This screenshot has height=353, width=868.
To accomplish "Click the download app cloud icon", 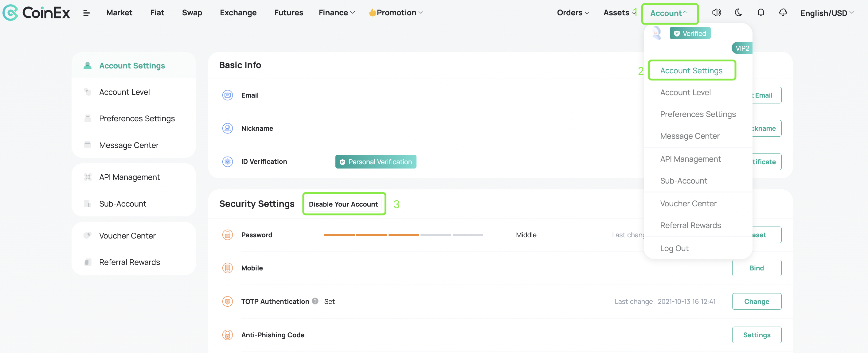I will click(x=783, y=13).
